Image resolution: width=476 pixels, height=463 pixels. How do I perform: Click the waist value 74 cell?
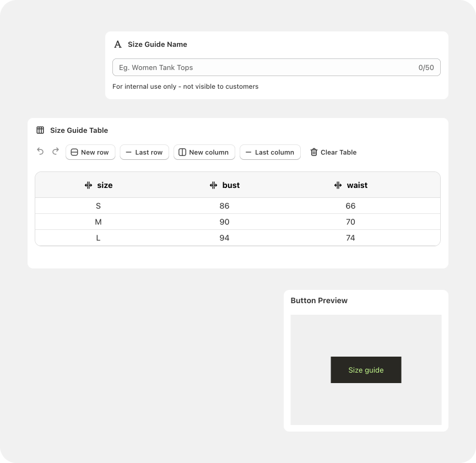[x=350, y=238]
